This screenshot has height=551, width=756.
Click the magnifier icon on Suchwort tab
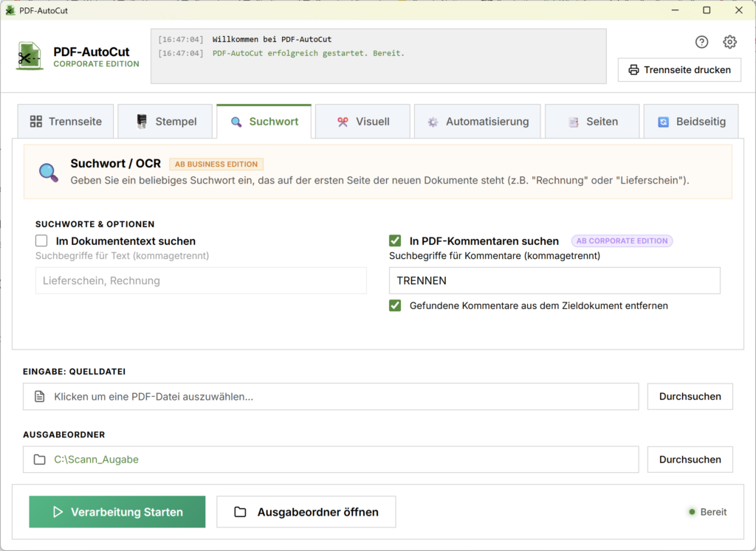pyautogui.click(x=236, y=122)
